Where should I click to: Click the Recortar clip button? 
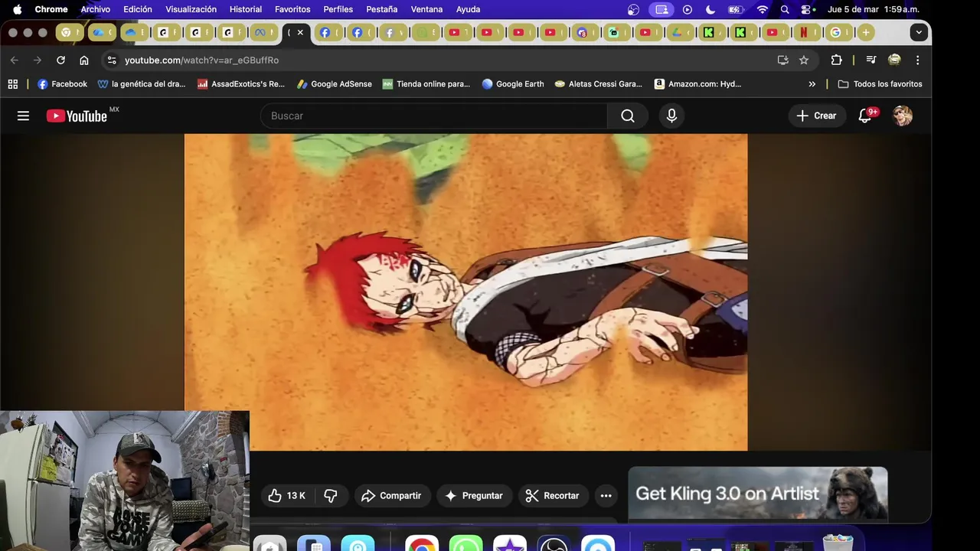(552, 496)
